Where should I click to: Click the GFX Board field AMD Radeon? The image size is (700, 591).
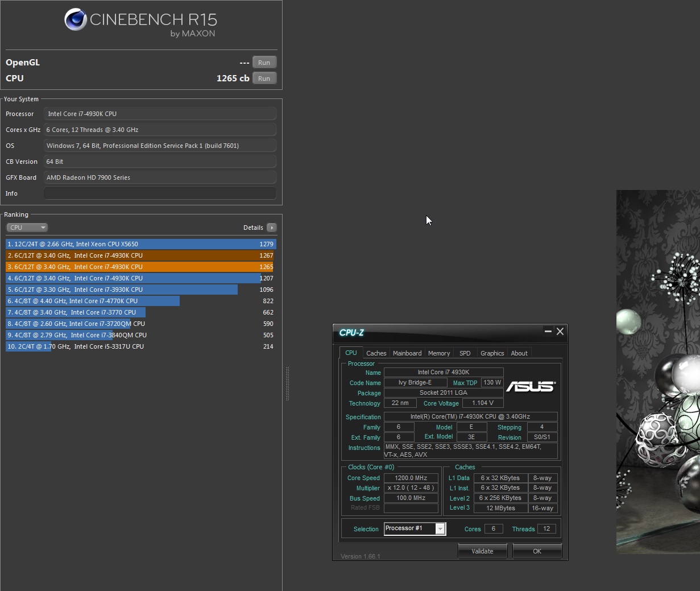(160, 177)
